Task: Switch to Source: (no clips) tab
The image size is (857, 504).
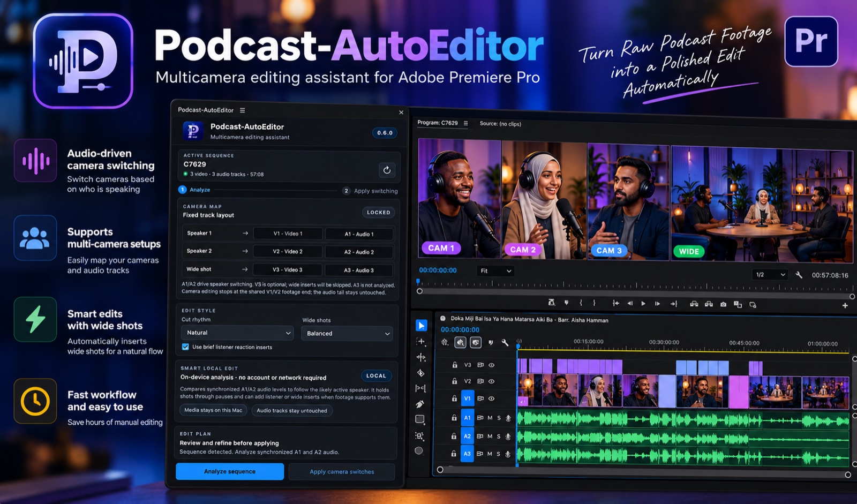Action: (500, 124)
